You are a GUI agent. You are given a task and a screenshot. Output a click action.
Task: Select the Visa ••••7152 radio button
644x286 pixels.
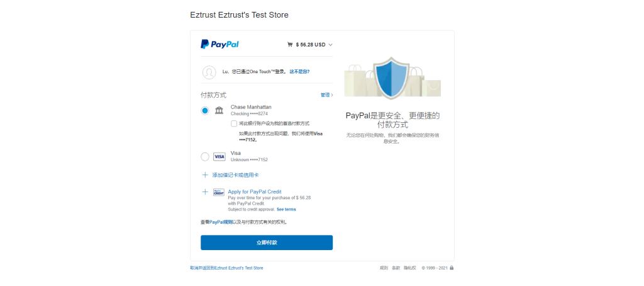coord(205,157)
